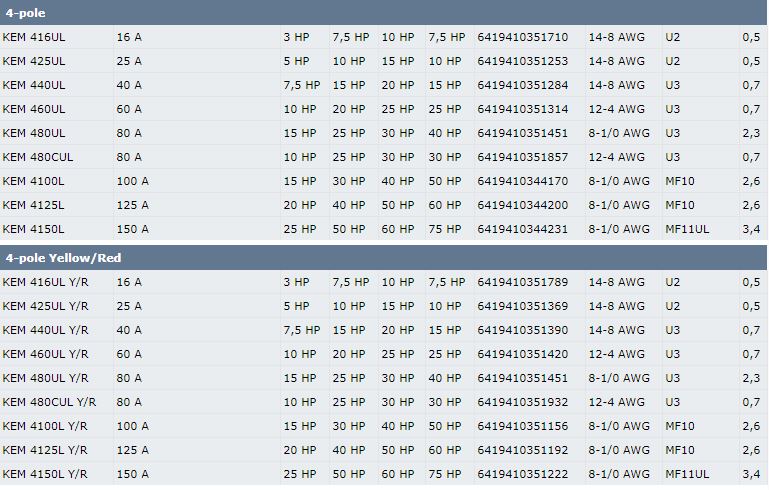Click the code 6419410351390
The height and width of the screenshot is (490, 769).
[523, 331]
